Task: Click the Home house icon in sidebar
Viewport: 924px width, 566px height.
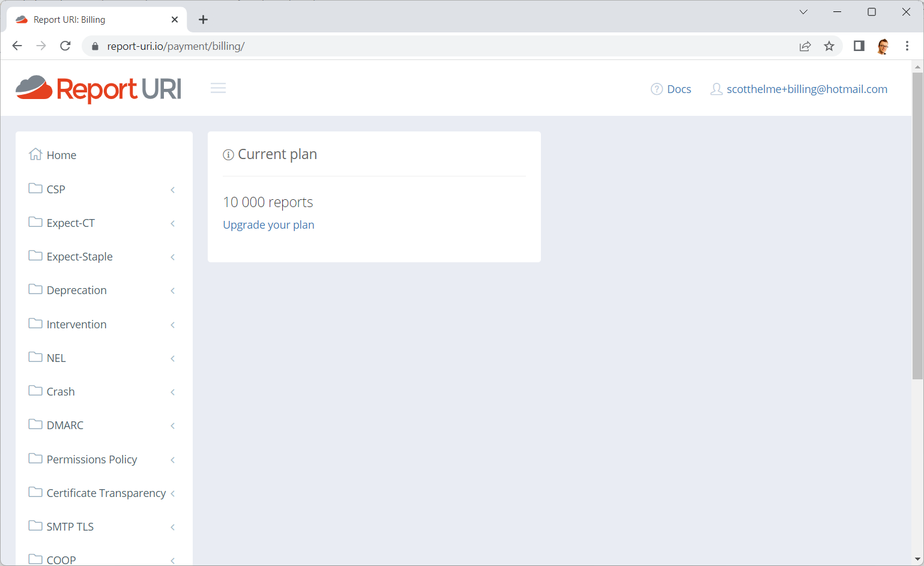Action: click(35, 154)
